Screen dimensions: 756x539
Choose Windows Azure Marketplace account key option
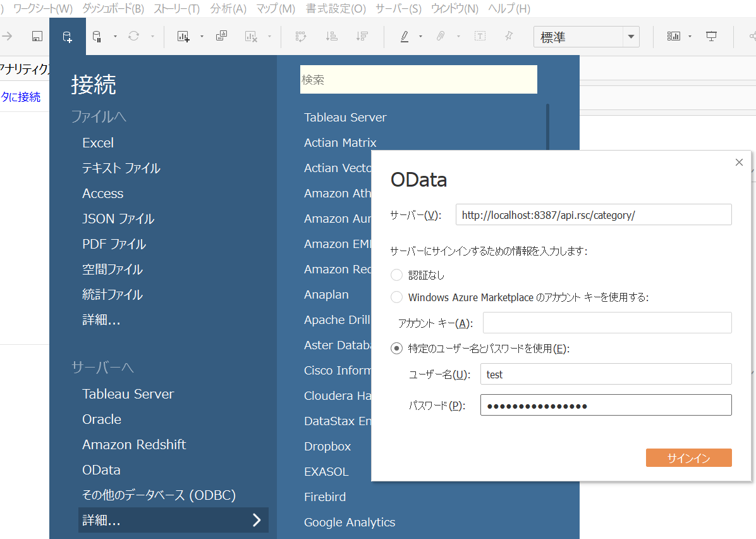click(x=398, y=297)
